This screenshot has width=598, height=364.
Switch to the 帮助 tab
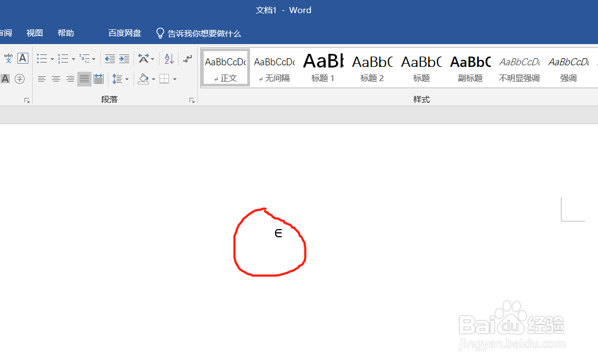pyautogui.click(x=65, y=33)
